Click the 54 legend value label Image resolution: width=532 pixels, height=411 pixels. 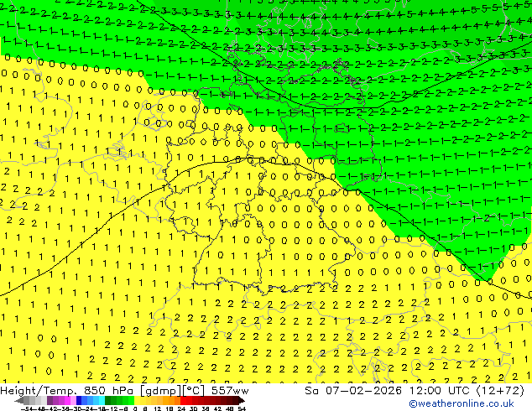point(242,408)
